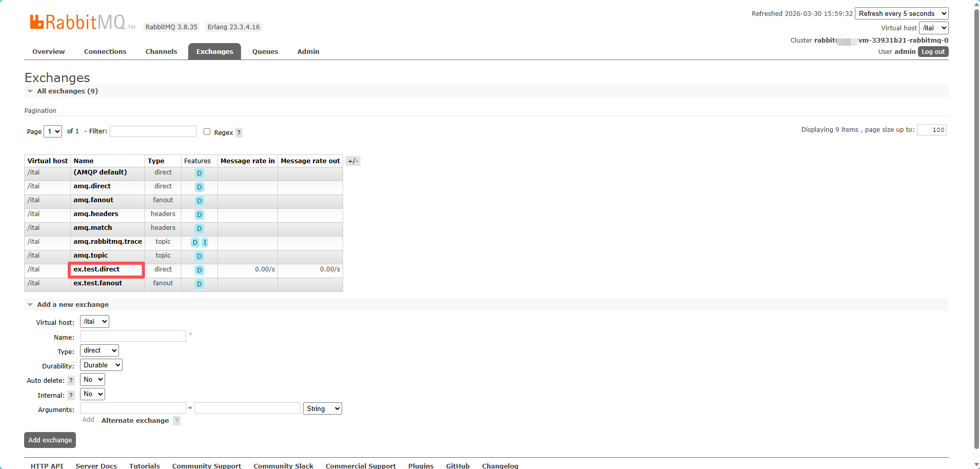Open the Auto delete No dropdown

pyautogui.click(x=92, y=380)
